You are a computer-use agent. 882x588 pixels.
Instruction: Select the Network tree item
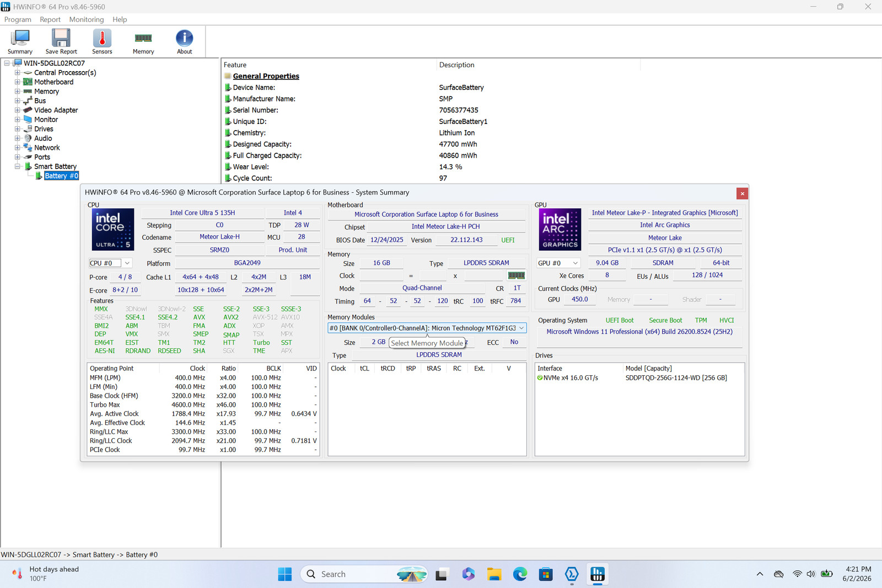point(47,148)
